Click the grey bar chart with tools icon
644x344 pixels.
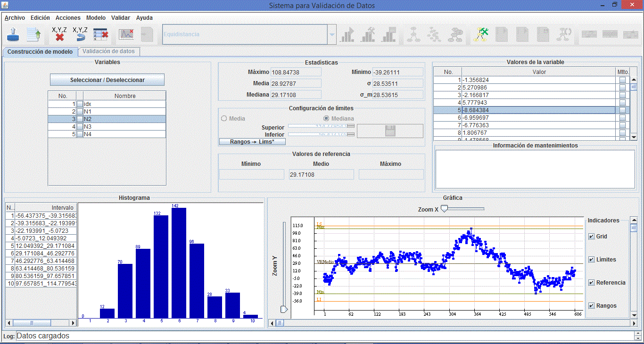369,34
